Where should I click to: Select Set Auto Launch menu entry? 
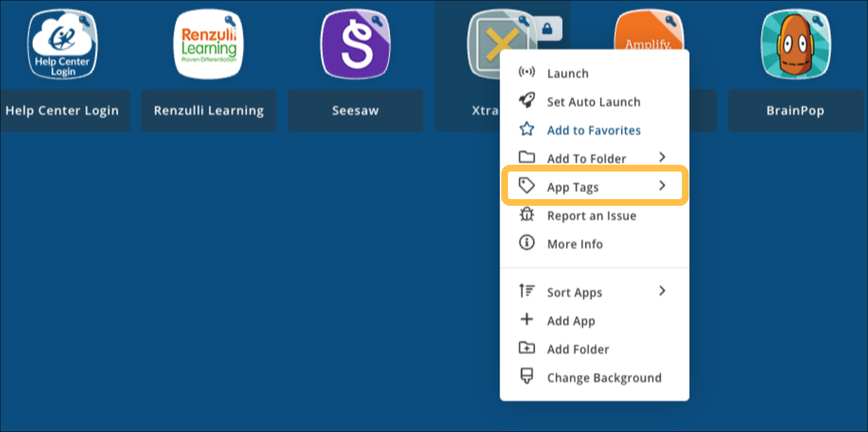coord(595,102)
